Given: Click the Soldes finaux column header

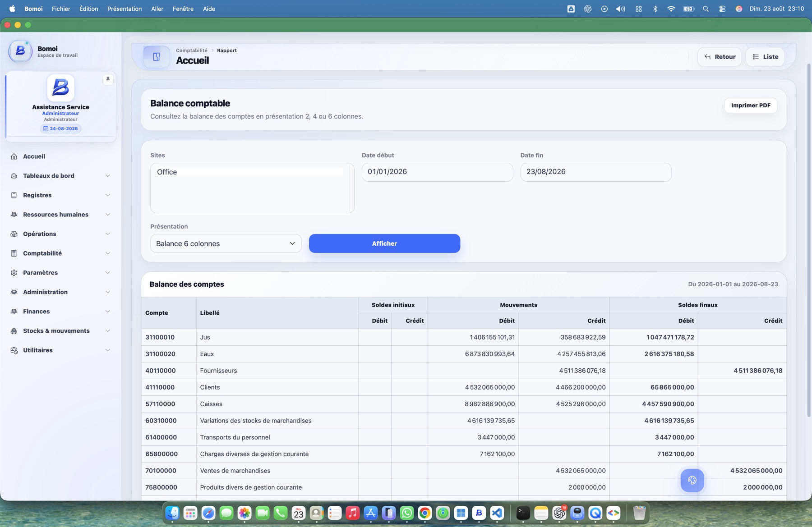Looking at the screenshot, I should pos(698,305).
